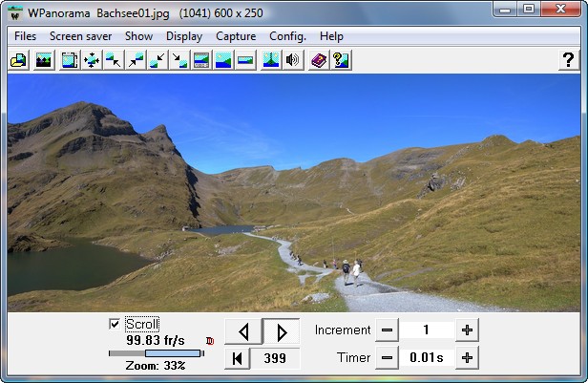
Task: Open an image file with the folder icon
Action: 19,60
